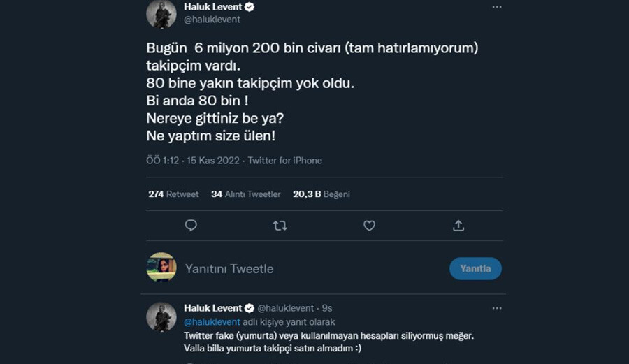The height and width of the screenshot is (364, 629).
Task: Open the share upload icon
Action: [458, 225]
